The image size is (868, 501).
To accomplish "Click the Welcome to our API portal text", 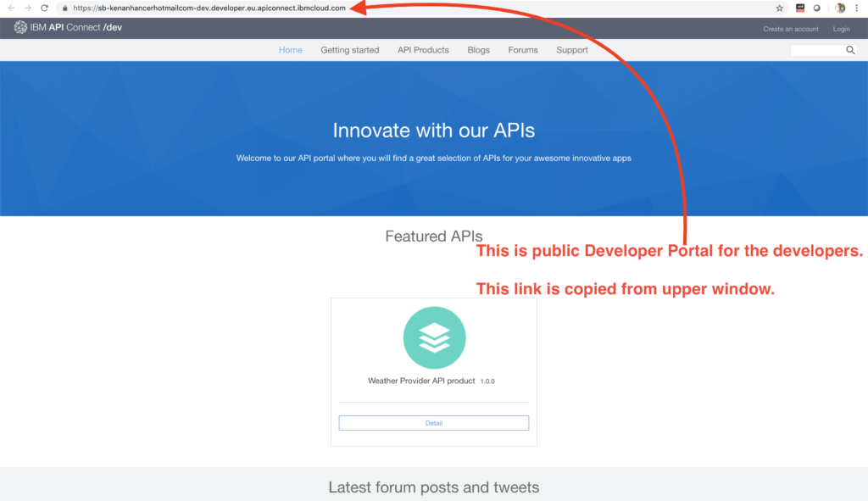I will coord(433,159).
